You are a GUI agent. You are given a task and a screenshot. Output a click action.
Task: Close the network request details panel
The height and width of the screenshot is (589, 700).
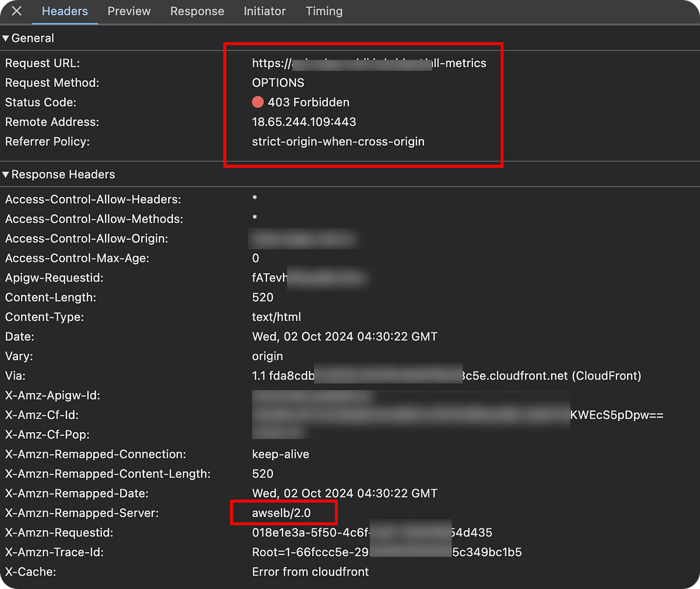(15, 10)
